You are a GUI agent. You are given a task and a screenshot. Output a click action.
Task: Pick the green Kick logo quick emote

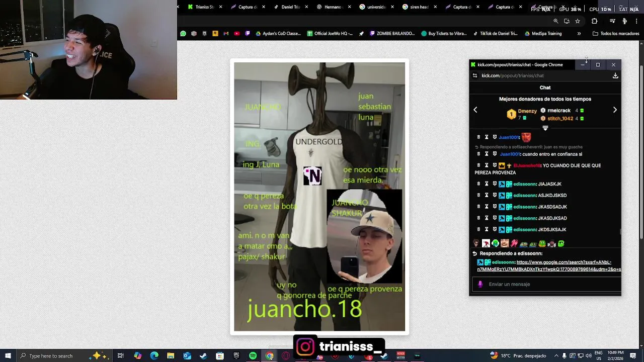pyautogui.click(x=561, y=244)
